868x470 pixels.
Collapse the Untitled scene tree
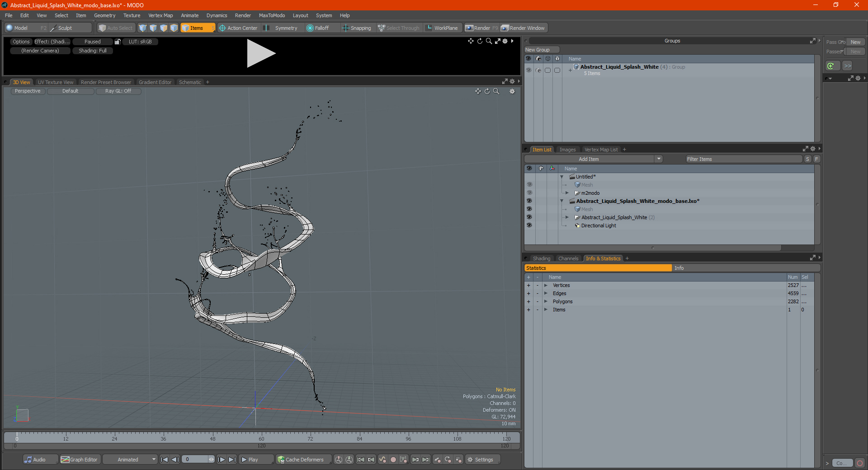click(562, 177)
